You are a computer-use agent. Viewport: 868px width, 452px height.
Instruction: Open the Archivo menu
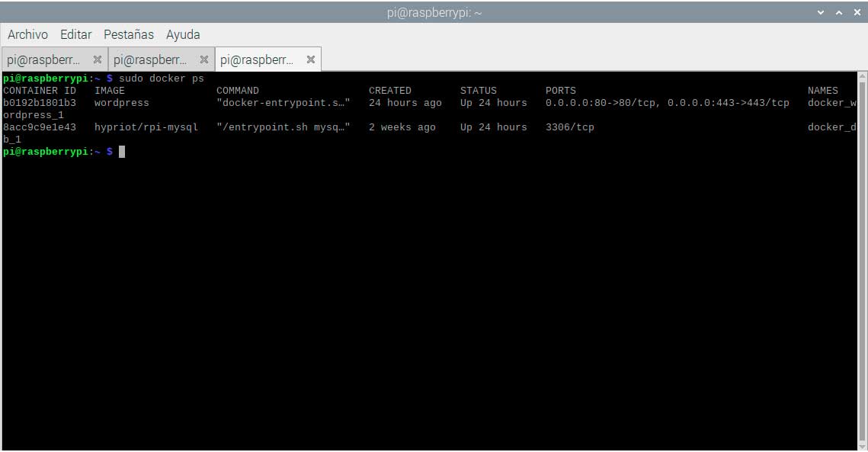pos(27,34)
